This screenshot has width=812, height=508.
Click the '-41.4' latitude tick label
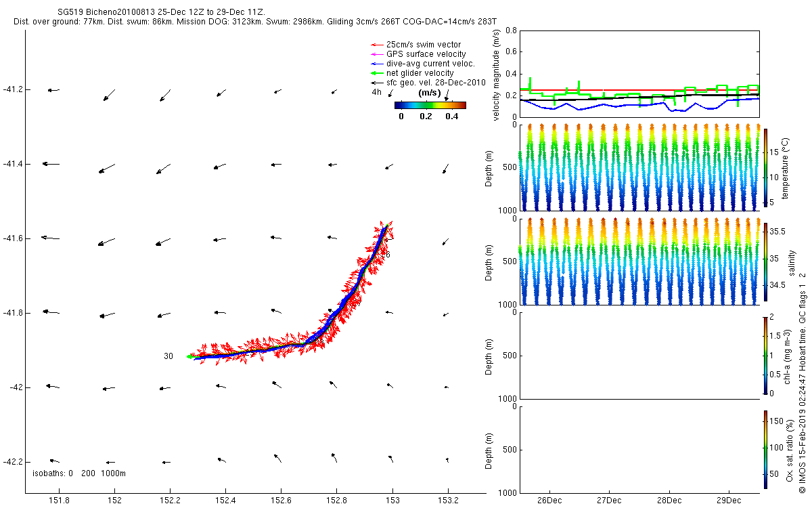coord(12,164)
